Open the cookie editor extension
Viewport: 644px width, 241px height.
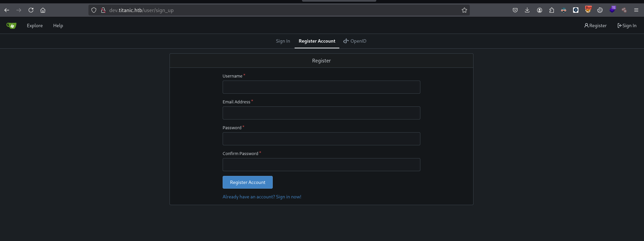[600, 10]
